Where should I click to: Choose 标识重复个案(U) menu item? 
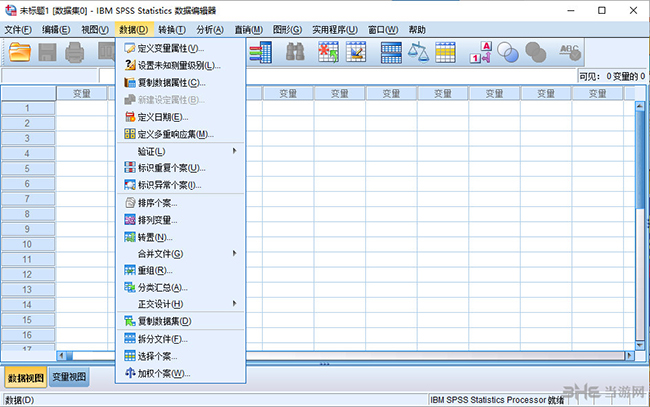click(x=181, y=168)
